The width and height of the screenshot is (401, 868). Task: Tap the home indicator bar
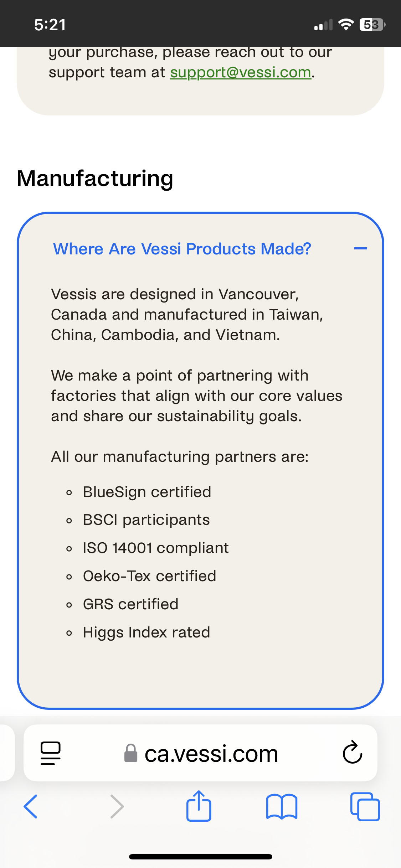[x=200, y=857]
